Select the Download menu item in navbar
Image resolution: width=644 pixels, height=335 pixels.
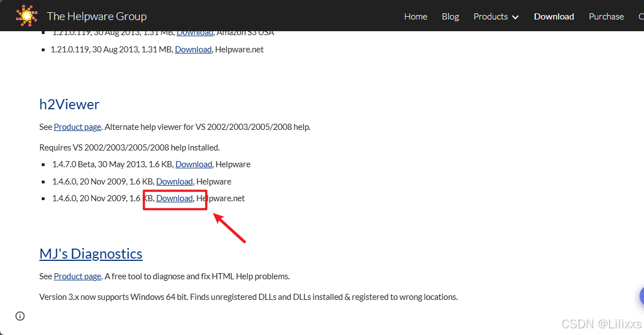pos(554,16)
